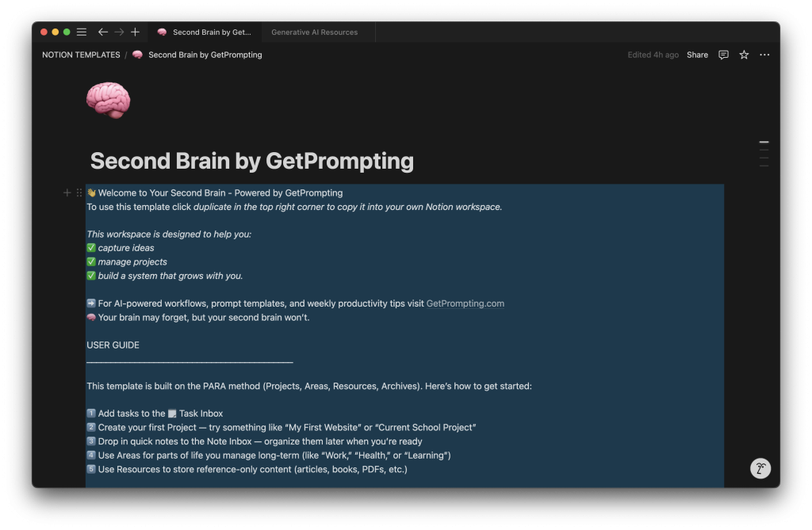Image resolution: width=812 pixels, height=530 pixels.
Task: Jump using the table of contents bars
Action: pos(764,154)
